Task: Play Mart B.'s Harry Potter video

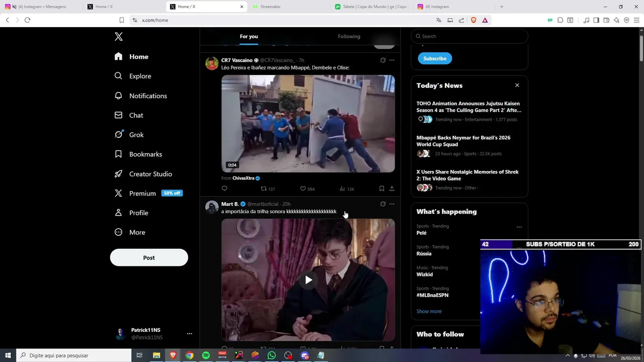Action: (x=308, y=280)
